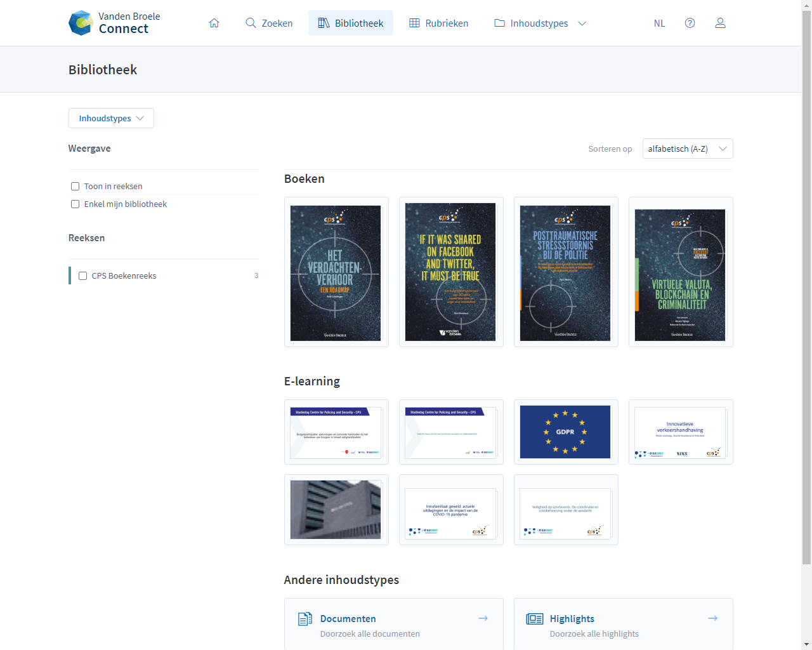The image size is (812, 650).
Task: Open the building photo e-learning thumbnail
Action: [x=336, y=510]
